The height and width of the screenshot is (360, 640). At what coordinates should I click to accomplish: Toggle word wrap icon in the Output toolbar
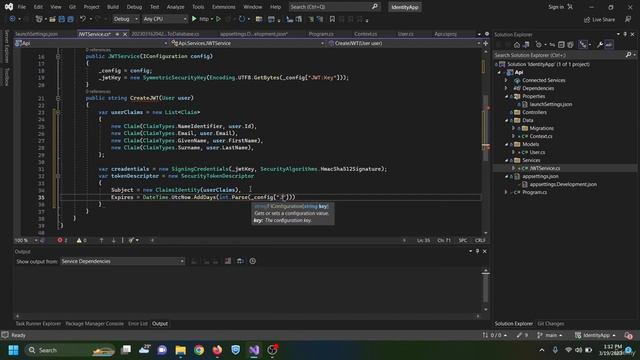click(x=240, y=261)
